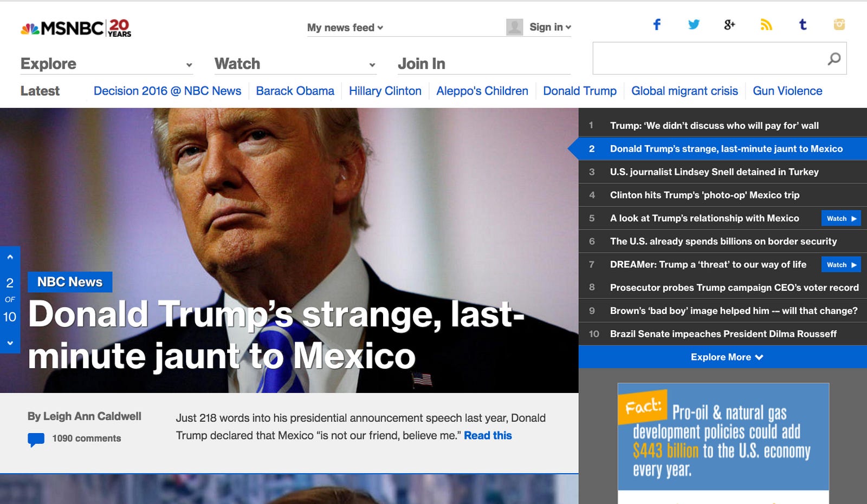Open MSNBC's Tumblr icon

click(803, 24)
